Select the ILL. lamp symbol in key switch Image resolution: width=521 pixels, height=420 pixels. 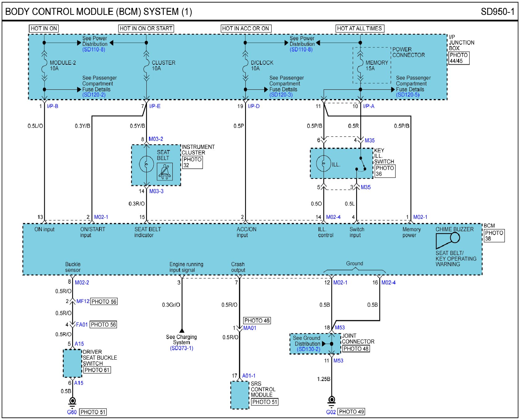[324, 163]
